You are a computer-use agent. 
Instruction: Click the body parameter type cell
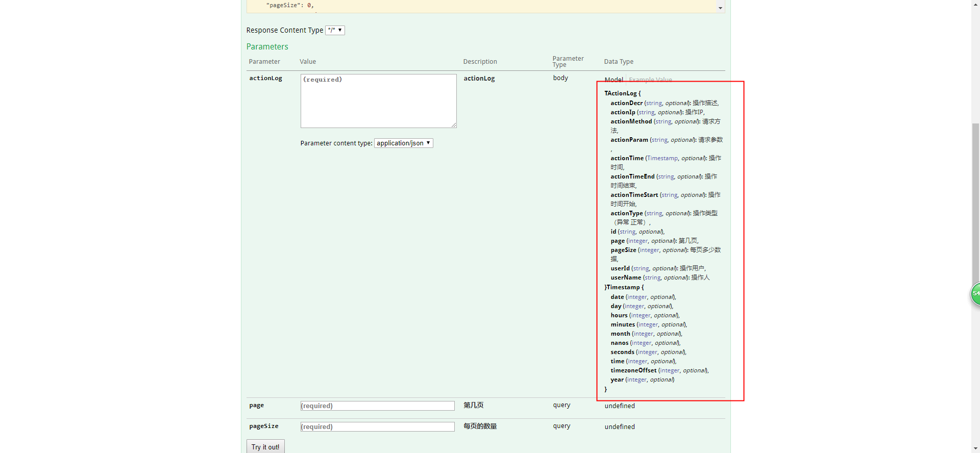[560, 78]
